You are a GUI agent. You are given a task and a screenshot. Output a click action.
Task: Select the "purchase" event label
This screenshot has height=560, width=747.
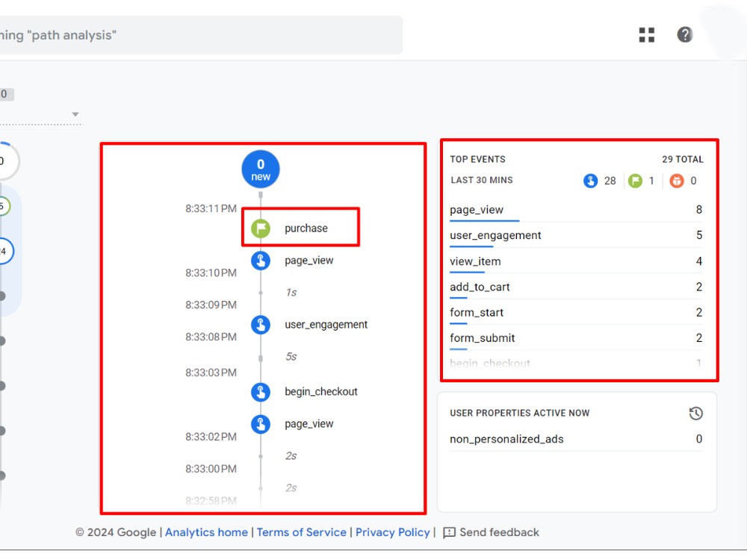306,228
